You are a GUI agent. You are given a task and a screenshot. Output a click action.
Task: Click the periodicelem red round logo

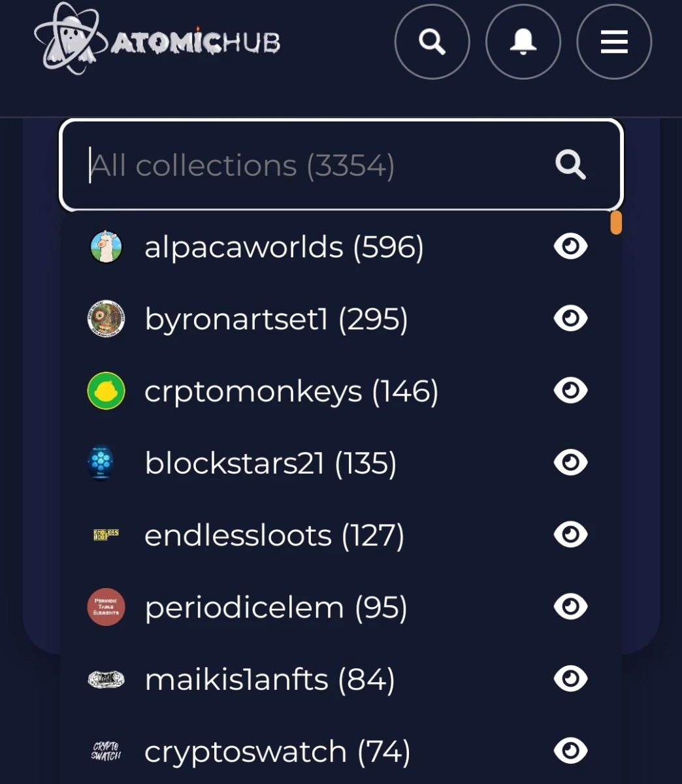pos(106,607)
